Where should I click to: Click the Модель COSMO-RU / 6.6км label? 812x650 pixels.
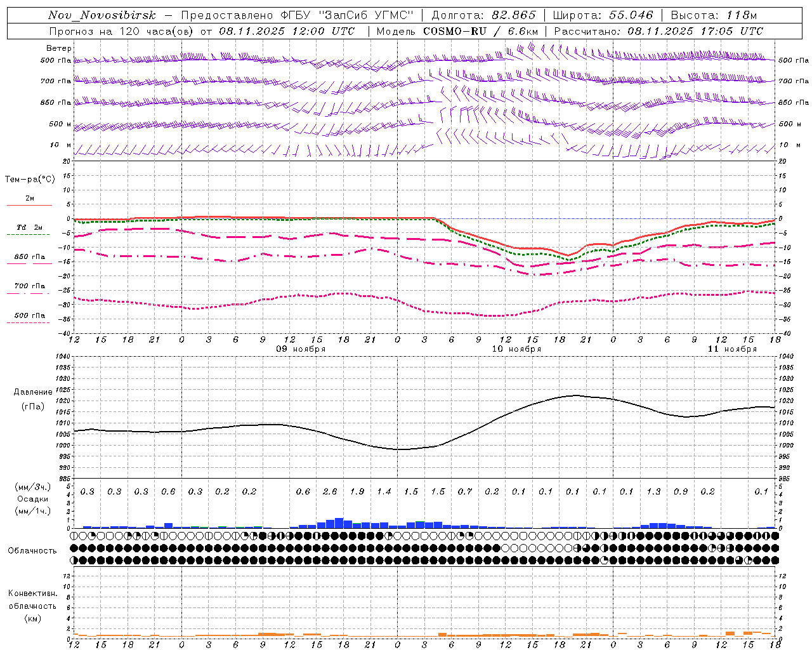coord(457,31)
